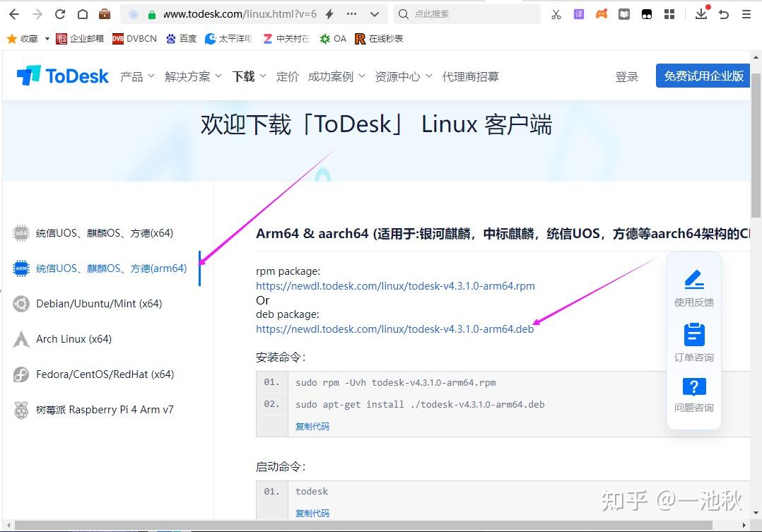Viewport: 762px width, 532px height.
Task: Select Debian/Ubuntu/Mint (x64) tab
Action: pos(87,304)
